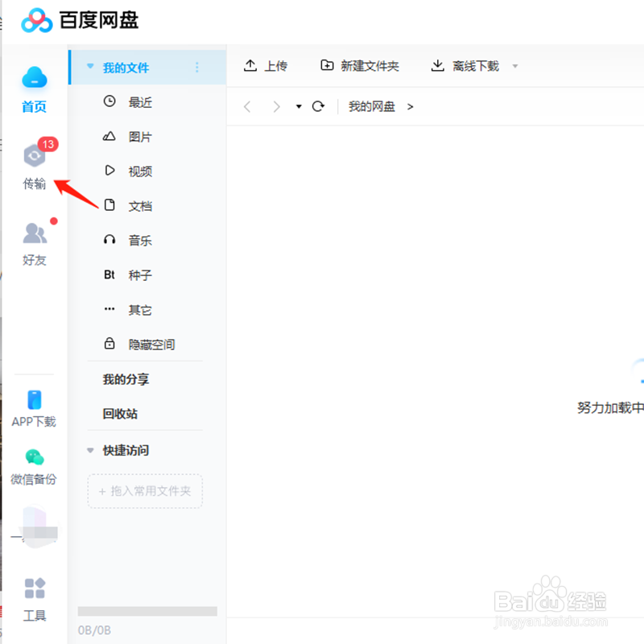Click the lock icon beside 隐藏空间
Image resolution: width=644 pixels, height=644 pixels.
pyautogui.click(x=109, y=343)
